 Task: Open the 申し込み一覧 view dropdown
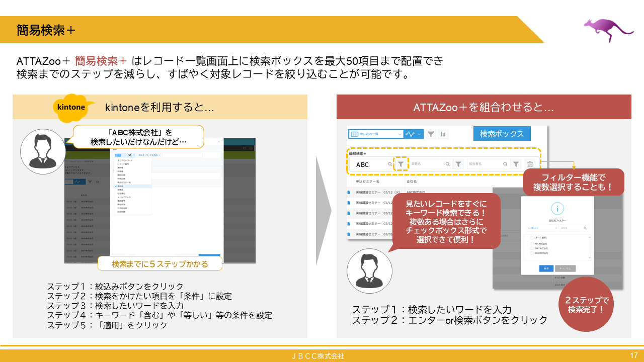point(376,134)
